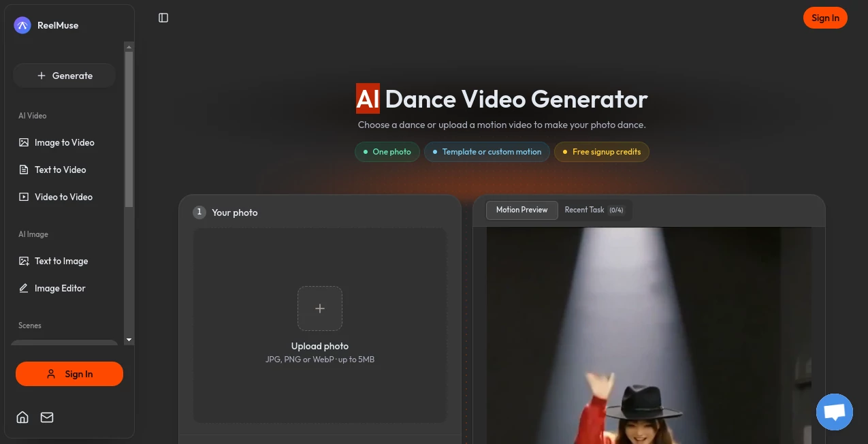Click the sidebar scrollbar down arrow

tap(129, 340)
